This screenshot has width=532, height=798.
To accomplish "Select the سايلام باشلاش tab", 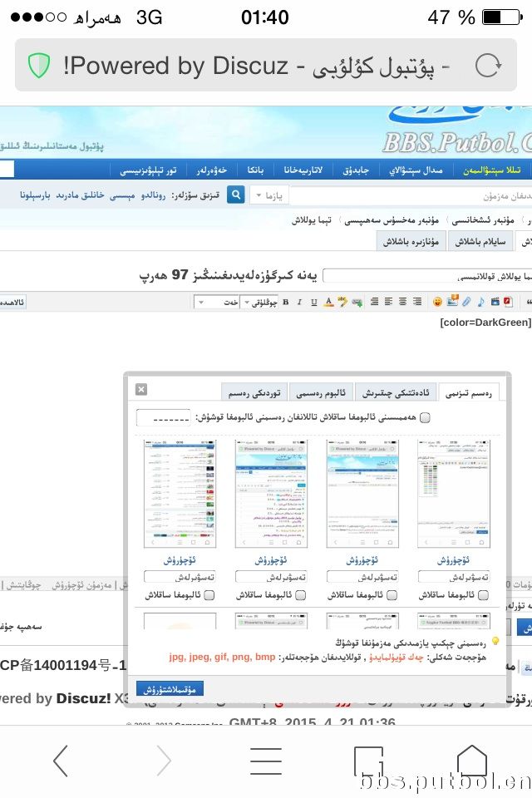I will [x=480, y=241].
